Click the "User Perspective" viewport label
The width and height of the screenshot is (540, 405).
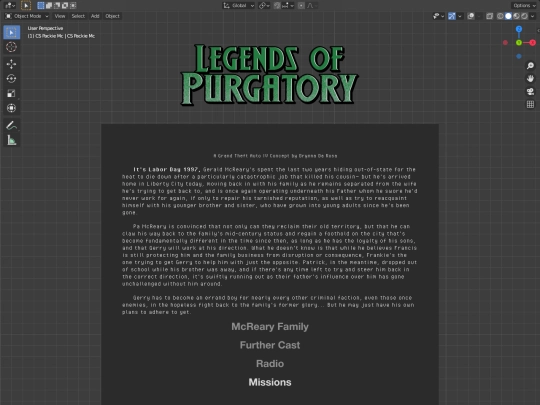tap(45, 28)
